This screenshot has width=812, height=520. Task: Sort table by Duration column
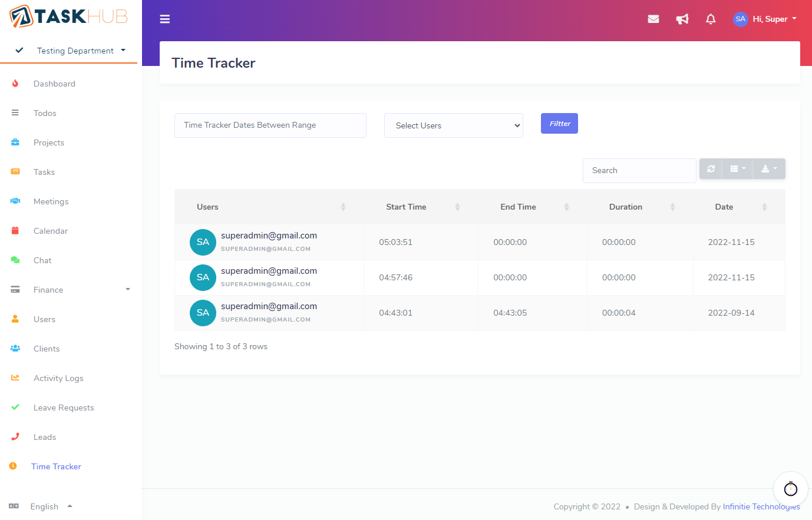click(x=625, y=207)
